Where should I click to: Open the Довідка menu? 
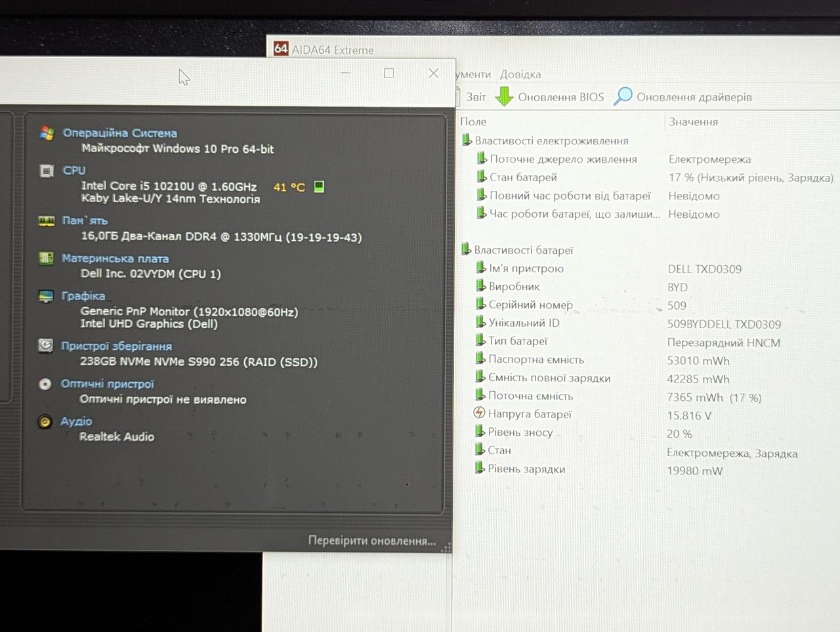click(x=520, y=74)
